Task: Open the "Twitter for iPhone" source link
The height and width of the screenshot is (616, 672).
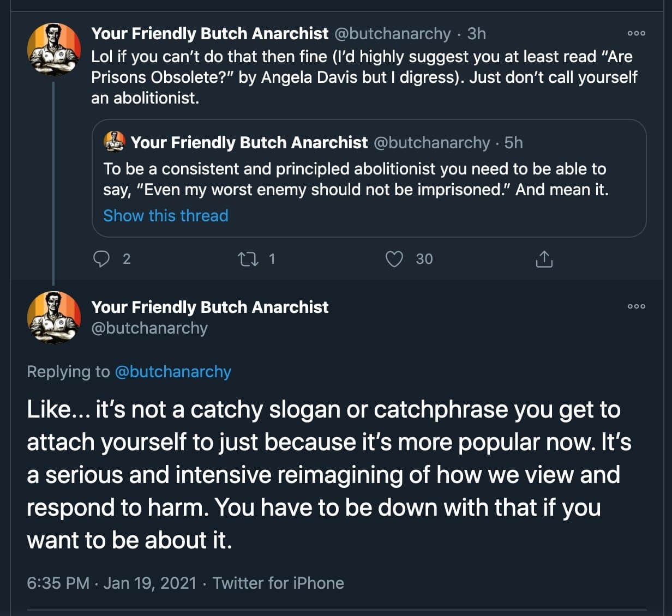Action: [278, 583]
